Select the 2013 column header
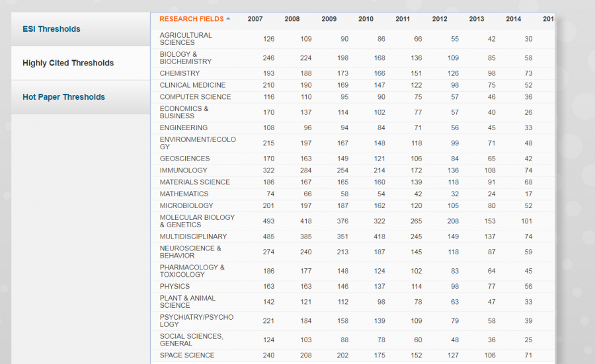595x364 pixels. point(476,19)
